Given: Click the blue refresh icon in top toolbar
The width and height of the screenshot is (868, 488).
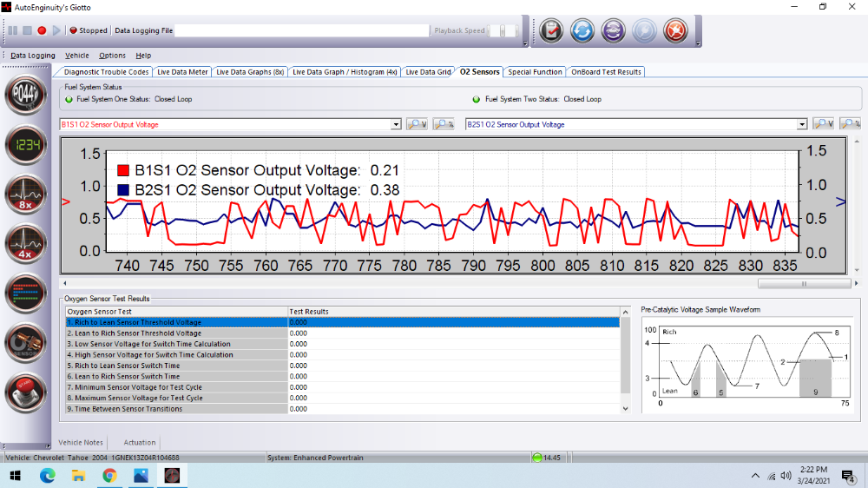Looking at the screenshot, I should [x=582, y=30].
